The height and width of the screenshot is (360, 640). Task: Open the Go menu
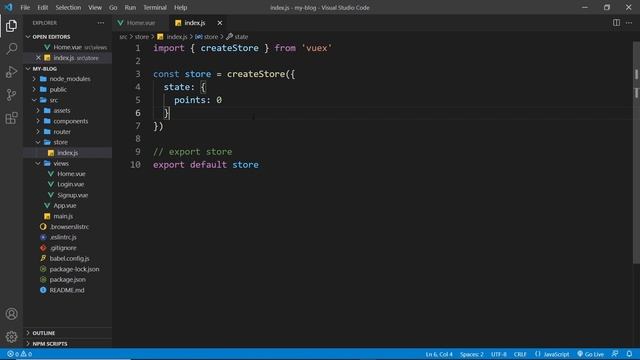pos(113,7)
